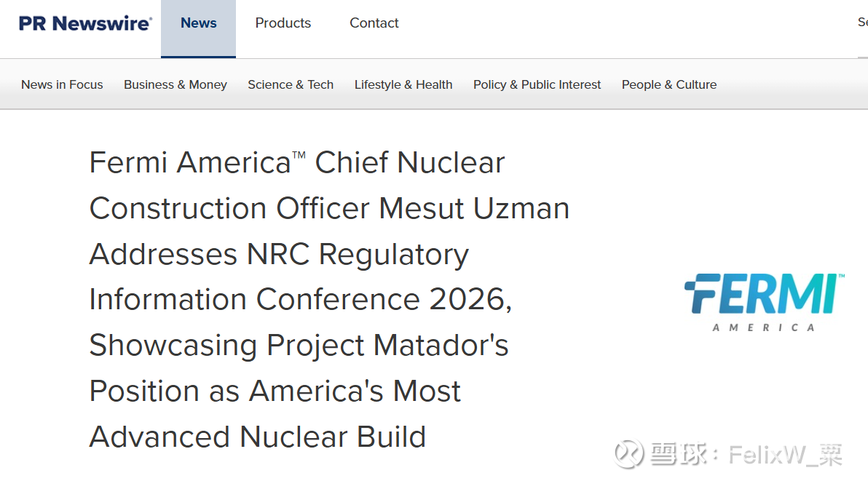
Task: Go to News in Focus section
Action: [62, 84]
